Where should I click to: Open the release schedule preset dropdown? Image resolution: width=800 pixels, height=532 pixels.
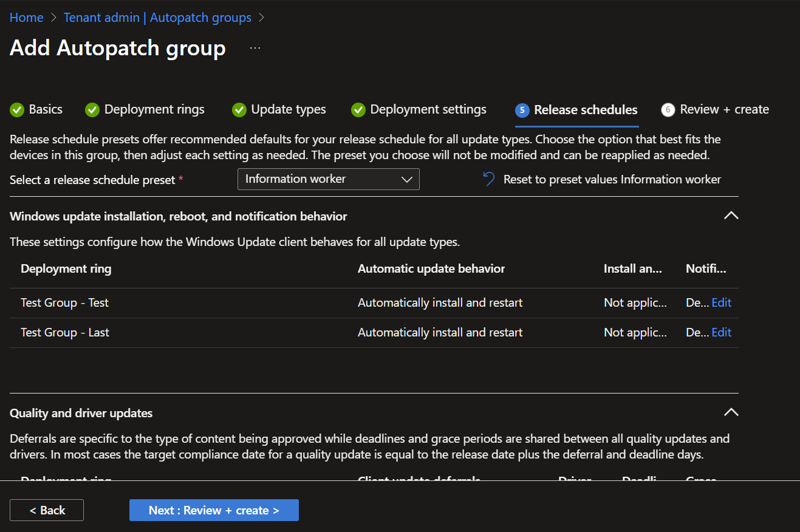[x=329, y=179]
